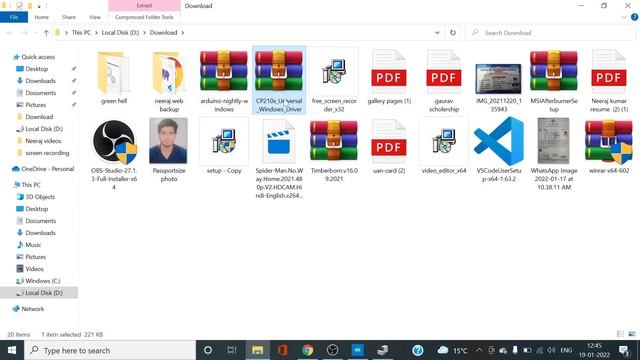The image size is (640, 360).
Task: Open Desktop under Quick access
Action: pos(37,69)
